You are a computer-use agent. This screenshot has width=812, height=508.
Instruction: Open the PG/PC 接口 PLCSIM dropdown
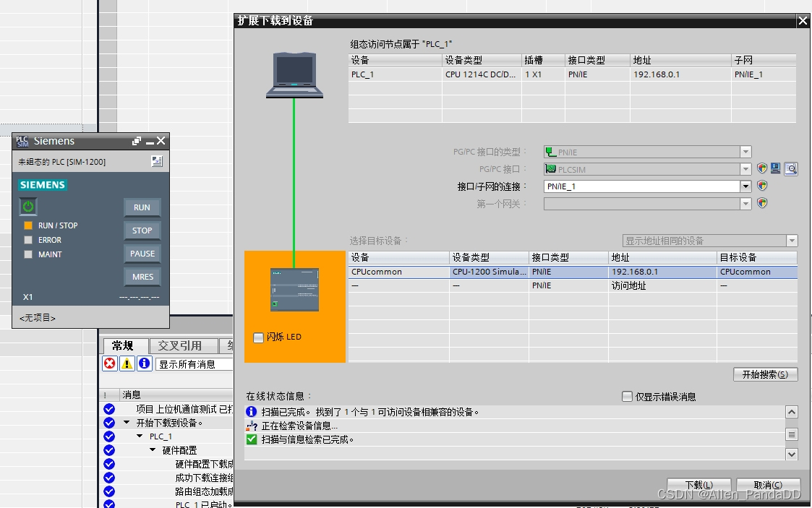745,169
